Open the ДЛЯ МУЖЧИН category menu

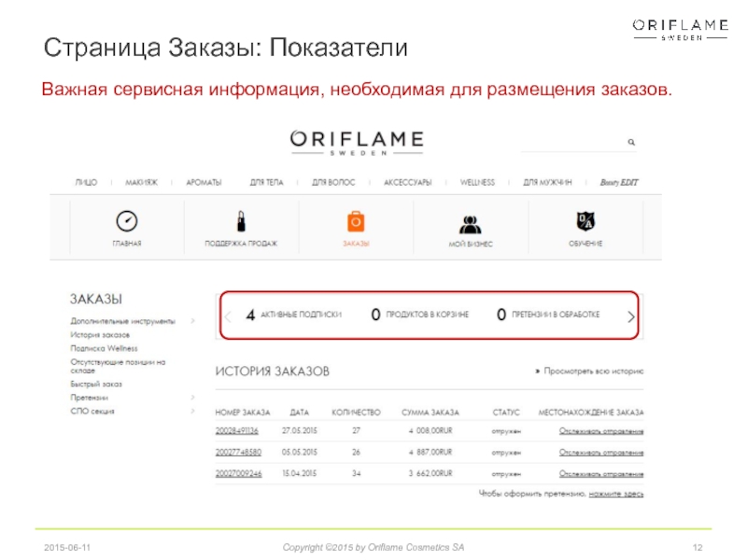click(547, 182)
